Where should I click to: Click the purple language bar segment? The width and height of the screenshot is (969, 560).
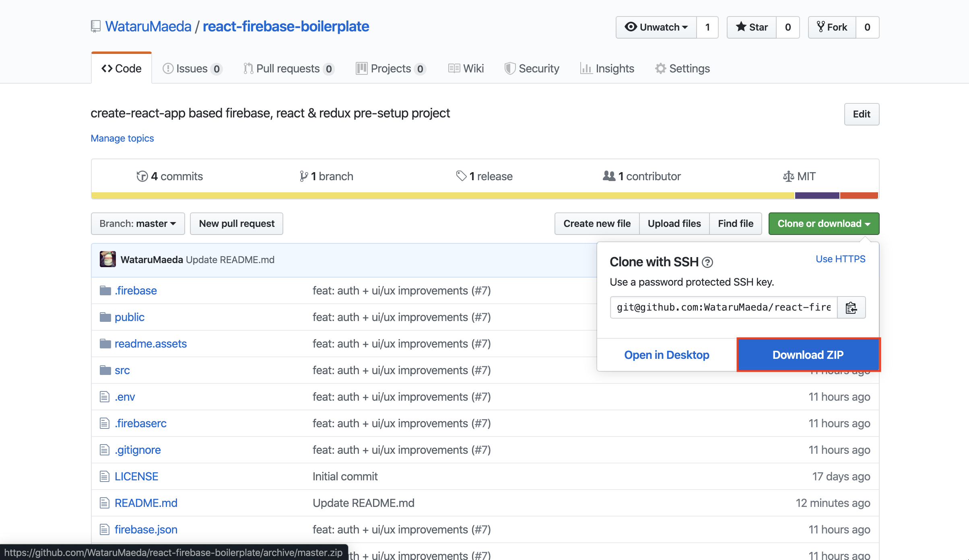coord(817,196)
